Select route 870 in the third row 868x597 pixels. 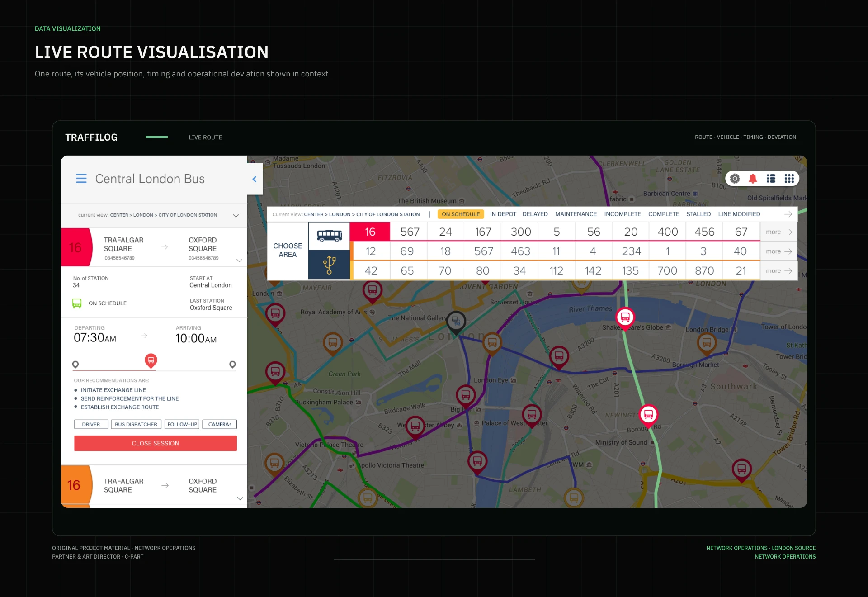(704, 271)
